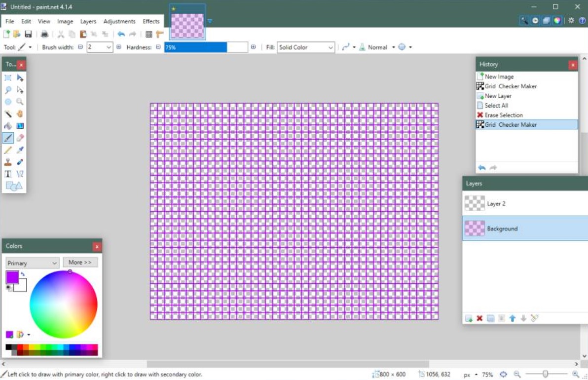The height and width of the screenshot is (380, 588).
Task: Toggle Colors window visibility
Action: [557, 21]
